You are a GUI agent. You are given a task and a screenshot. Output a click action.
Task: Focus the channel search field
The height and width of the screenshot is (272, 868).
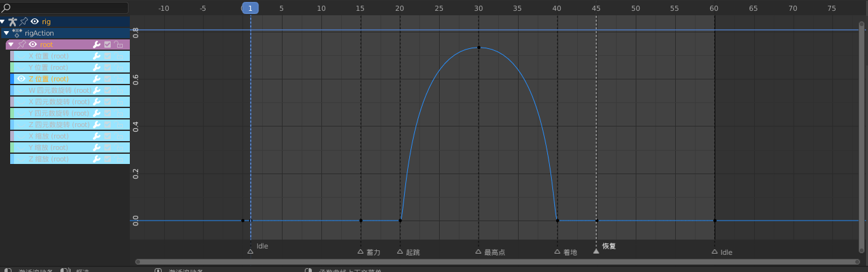[x=64, y=8]
